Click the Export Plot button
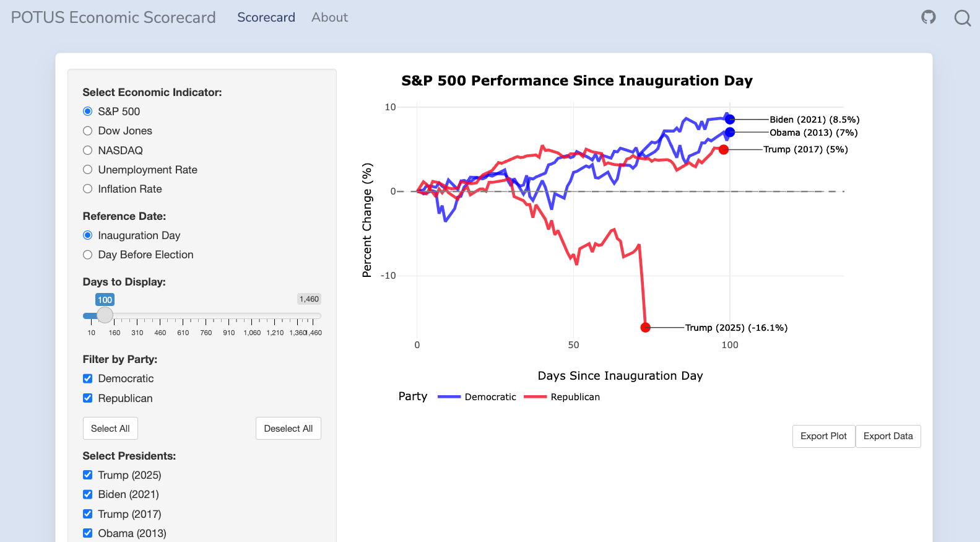 (823, 436)
